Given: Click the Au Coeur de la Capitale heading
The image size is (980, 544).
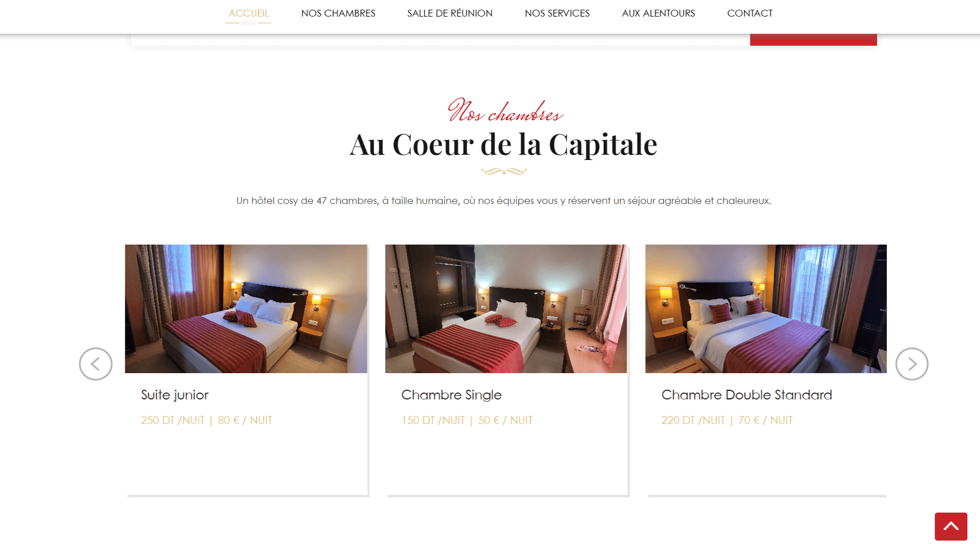Looking at the screenshot, I should tap(503, 145).
